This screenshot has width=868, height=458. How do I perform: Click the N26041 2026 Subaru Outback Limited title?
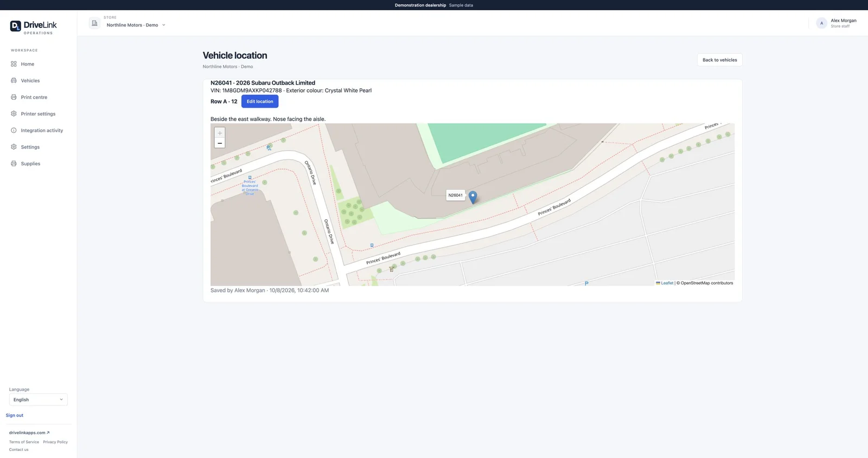263,83
